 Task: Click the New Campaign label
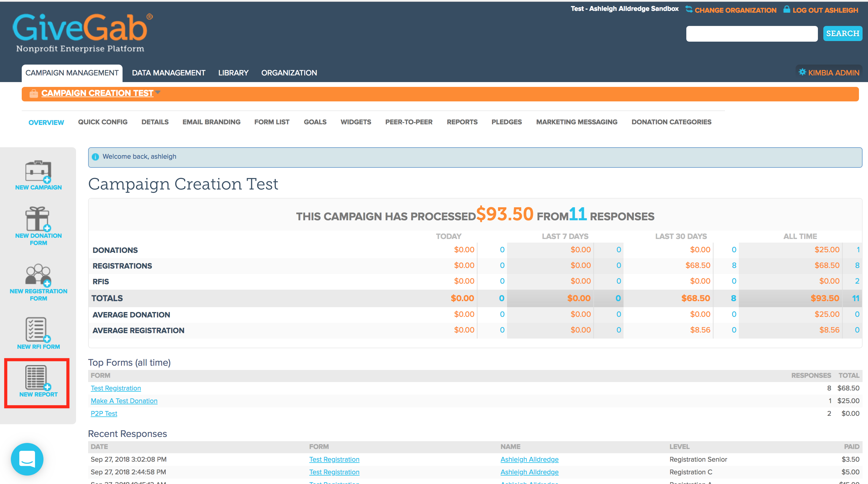[x=38, y=187]
